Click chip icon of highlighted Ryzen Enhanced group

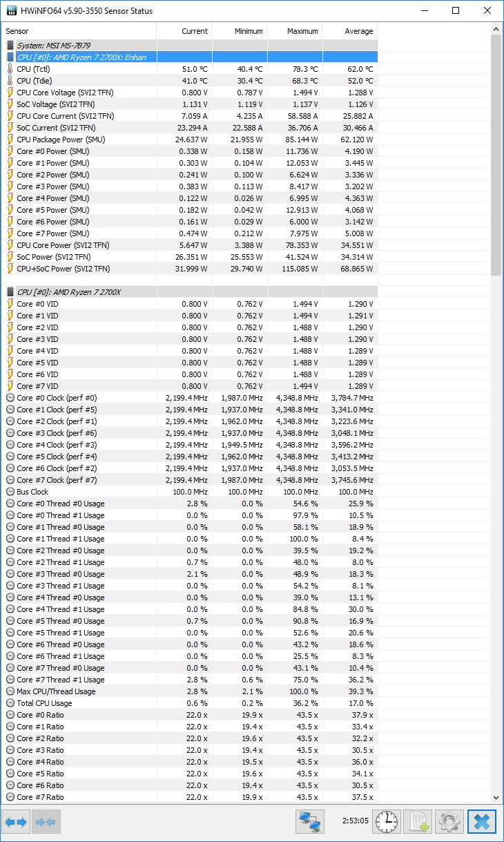point(10,57)
